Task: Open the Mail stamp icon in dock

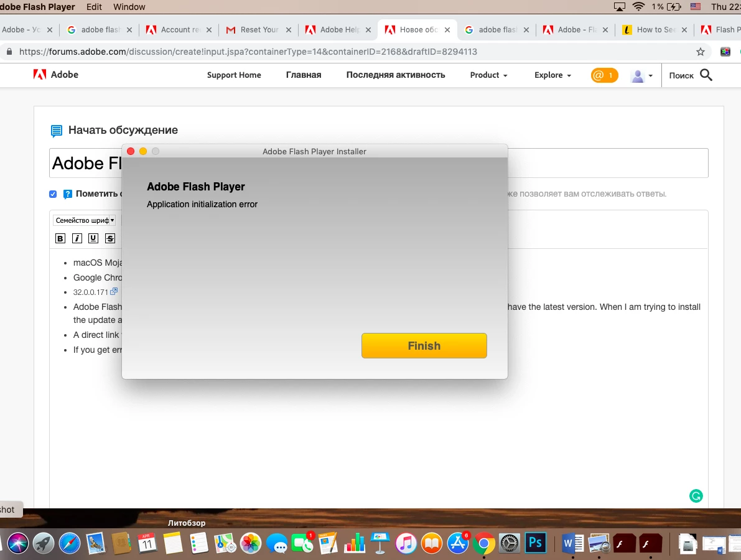Action: pos(95,543)
